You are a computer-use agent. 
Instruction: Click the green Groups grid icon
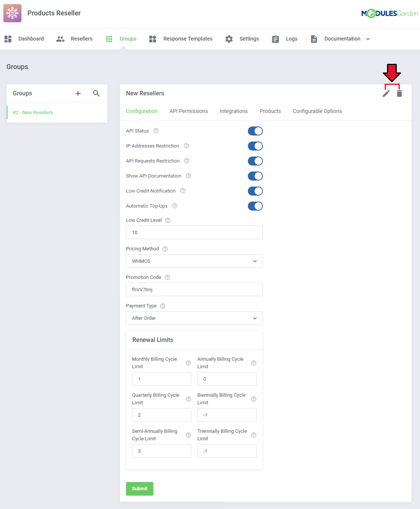[109, 39]
